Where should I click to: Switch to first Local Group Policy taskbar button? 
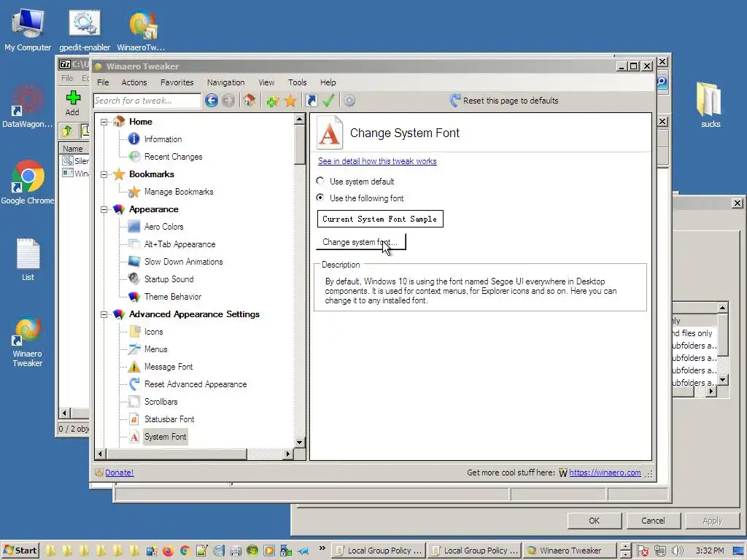point(379,551)
